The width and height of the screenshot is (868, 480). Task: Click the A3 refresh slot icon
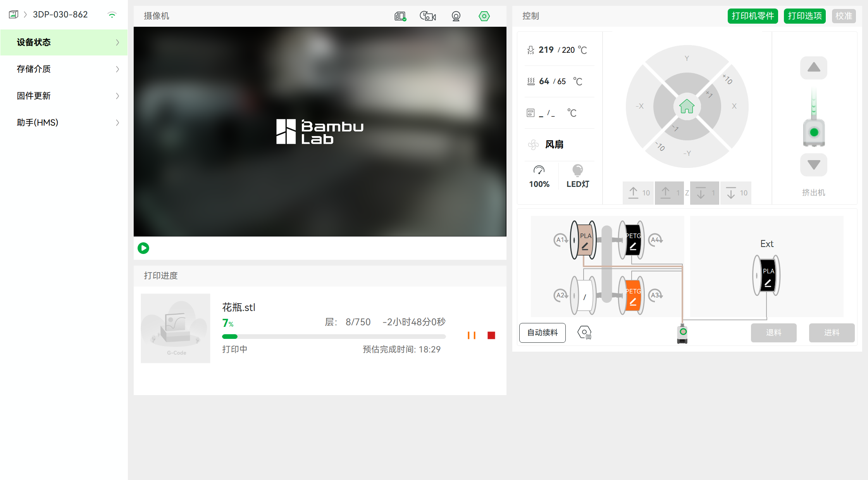coord(656,295)
